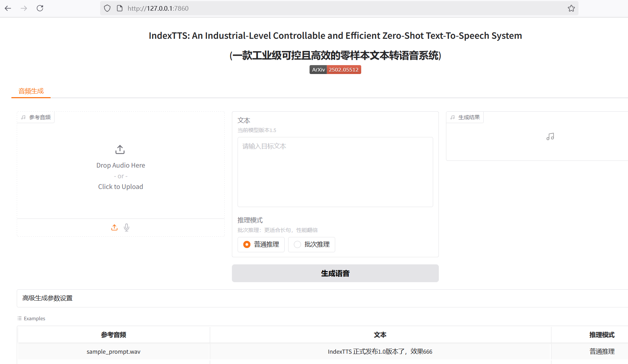
Task: Select the 普通推理 radio option
Action: tap(261, 244)
